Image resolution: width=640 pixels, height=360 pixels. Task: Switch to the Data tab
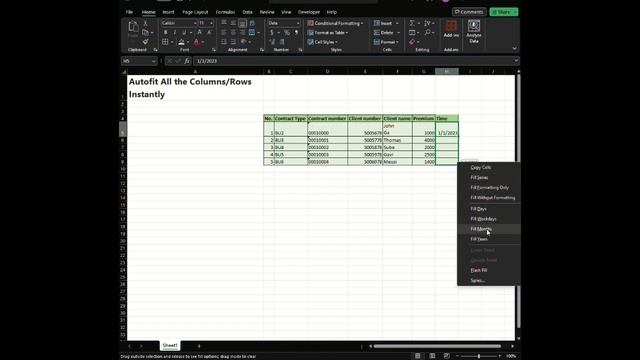247,12
